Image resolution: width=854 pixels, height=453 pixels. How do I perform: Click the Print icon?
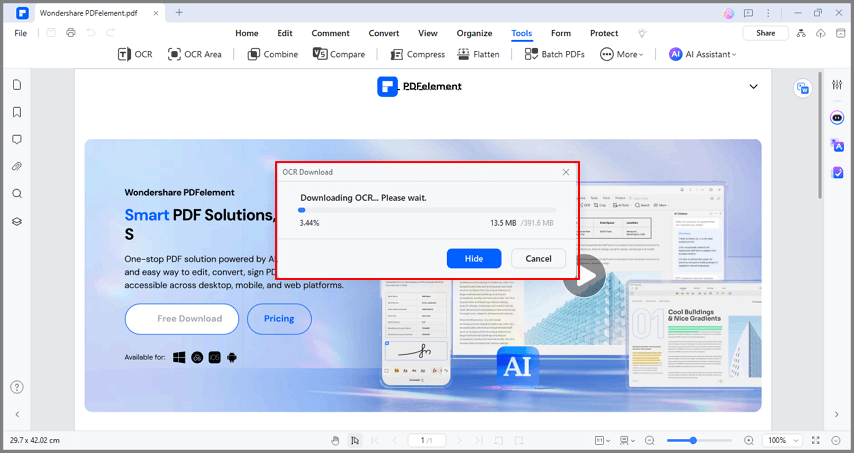[71, 33]
